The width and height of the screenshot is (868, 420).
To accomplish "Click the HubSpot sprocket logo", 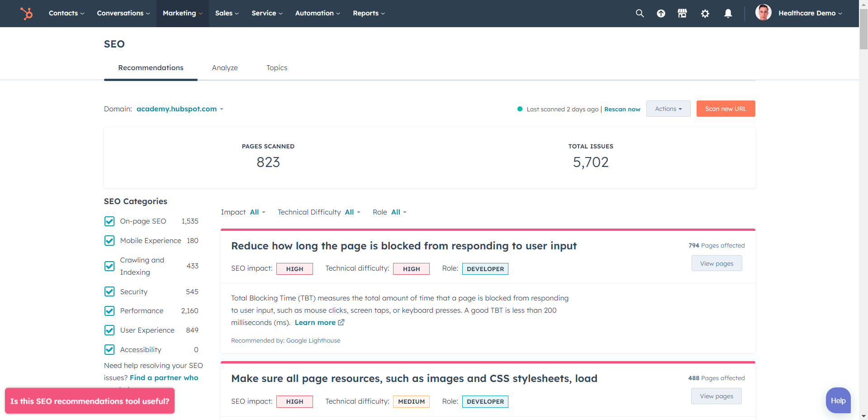I will click(x=26, y=13).
